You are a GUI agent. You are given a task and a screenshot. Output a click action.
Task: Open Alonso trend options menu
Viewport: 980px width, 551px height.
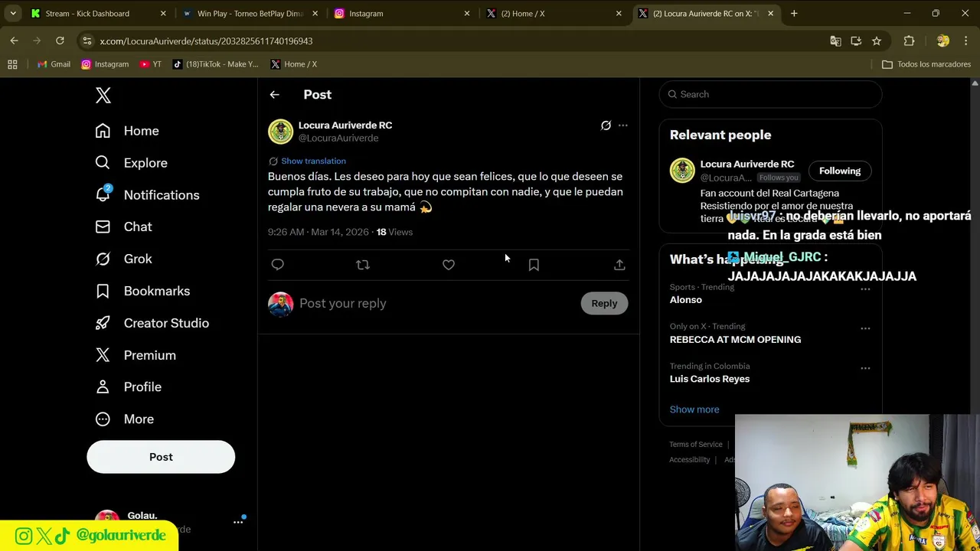(865, 289)
